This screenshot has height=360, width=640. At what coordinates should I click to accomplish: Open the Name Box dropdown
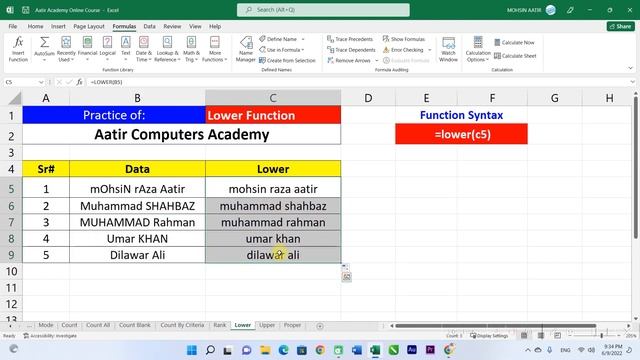[41, 82]
